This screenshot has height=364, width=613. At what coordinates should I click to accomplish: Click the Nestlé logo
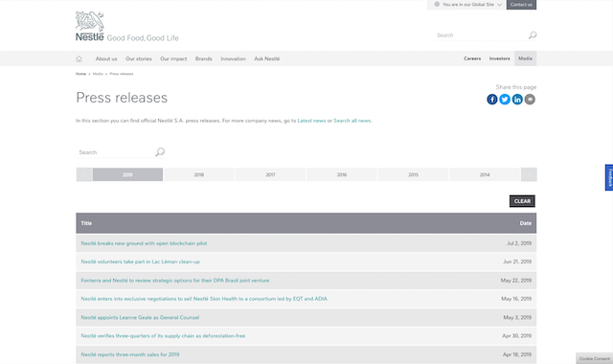(x=89, y=26)
